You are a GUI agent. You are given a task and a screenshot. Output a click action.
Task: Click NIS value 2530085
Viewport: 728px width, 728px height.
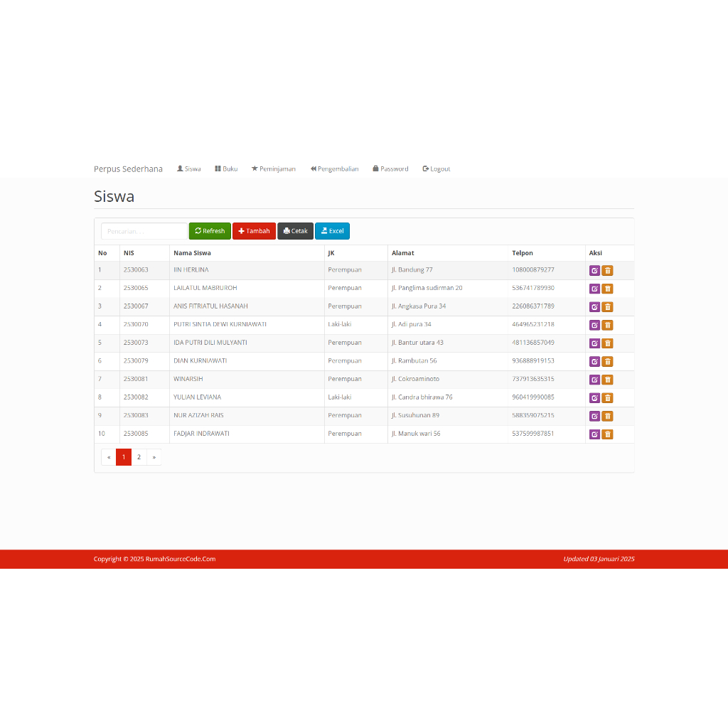click(136, 434)
